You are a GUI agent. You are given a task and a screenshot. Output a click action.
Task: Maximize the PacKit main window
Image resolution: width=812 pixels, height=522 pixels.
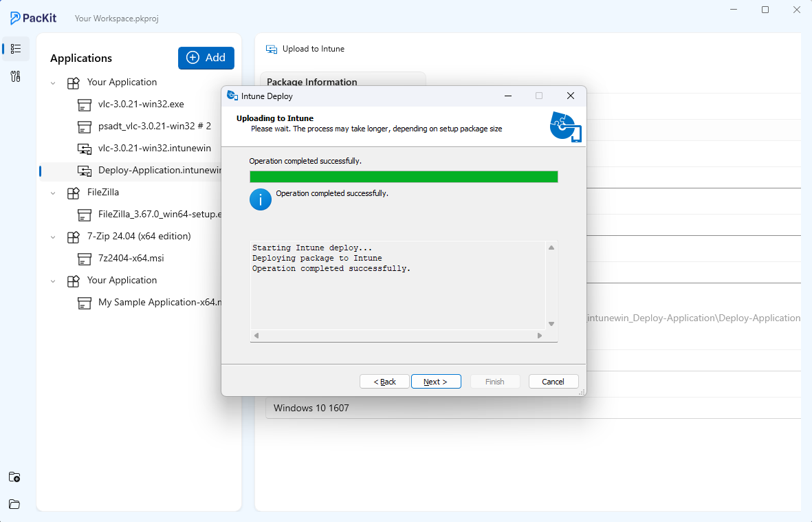(765, 10)
